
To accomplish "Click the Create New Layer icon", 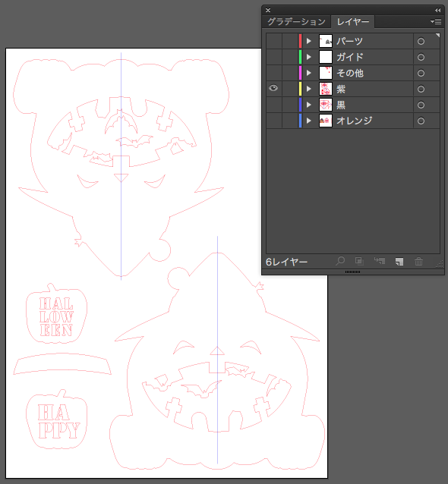I will (x=399, y=262).
